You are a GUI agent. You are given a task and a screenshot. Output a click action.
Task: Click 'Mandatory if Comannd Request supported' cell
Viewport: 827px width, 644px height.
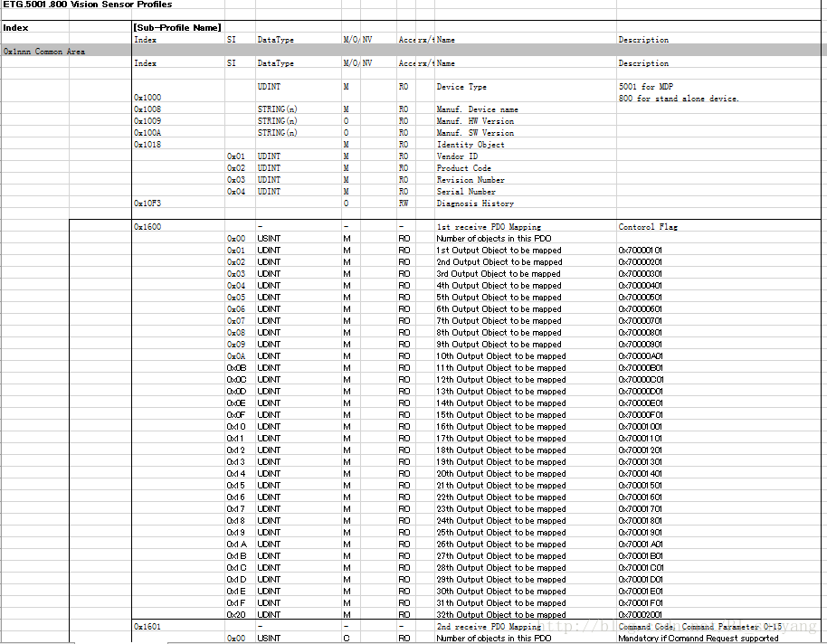tap(699, 639)
